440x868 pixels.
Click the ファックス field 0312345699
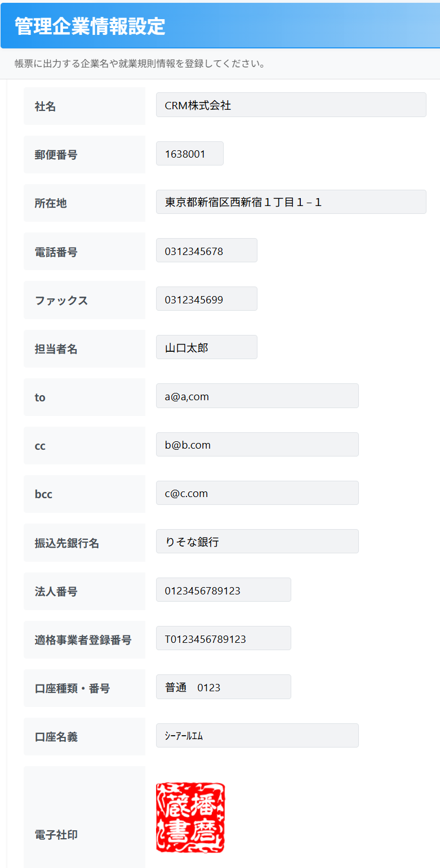(x=207, y=299)
